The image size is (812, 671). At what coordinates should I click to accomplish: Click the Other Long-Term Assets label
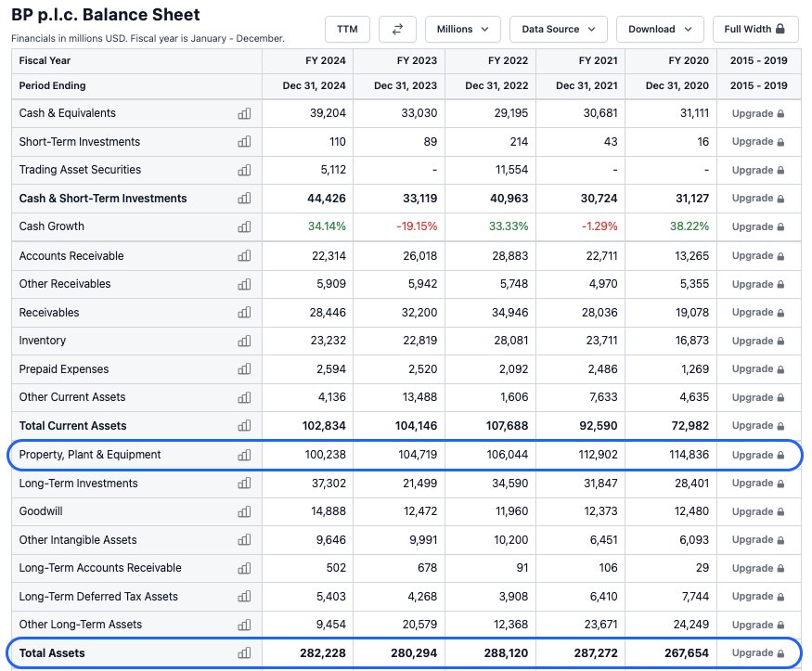pos(80,625)
